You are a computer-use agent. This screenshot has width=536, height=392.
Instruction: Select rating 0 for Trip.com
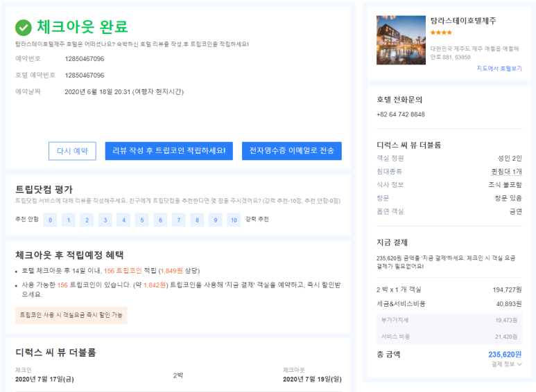[50, 220]
